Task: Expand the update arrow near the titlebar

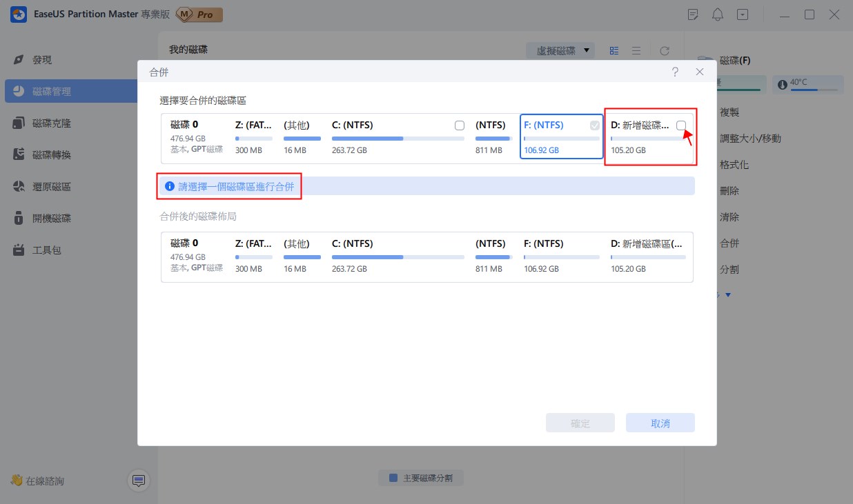Action: 742,14
